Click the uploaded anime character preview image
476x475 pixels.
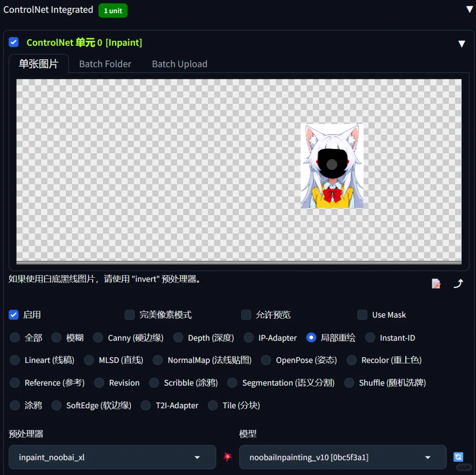tap(332, 166)
